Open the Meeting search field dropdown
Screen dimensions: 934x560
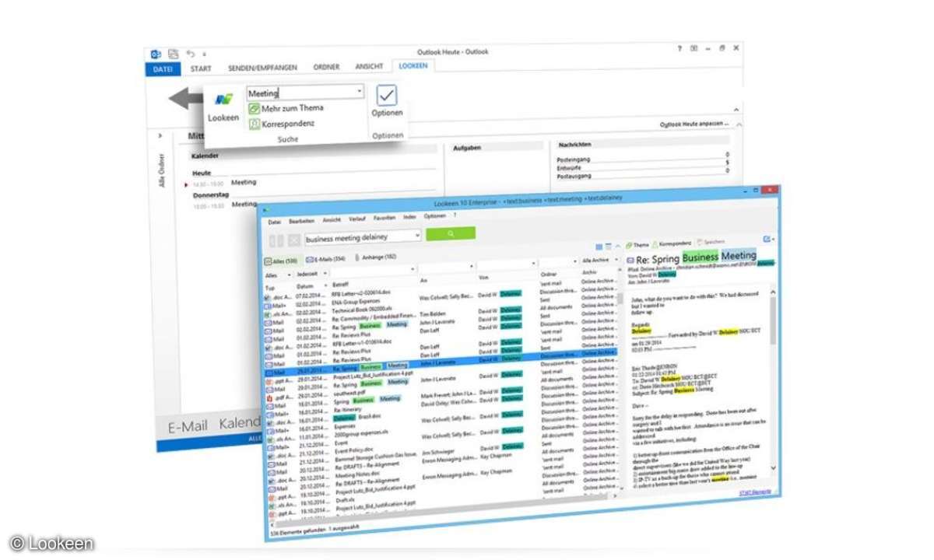359,93
